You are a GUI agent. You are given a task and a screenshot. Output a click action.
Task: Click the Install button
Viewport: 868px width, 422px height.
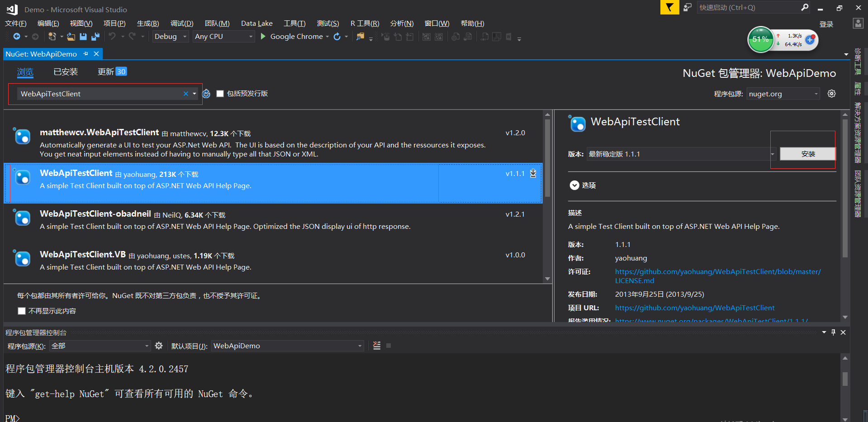tap(808, 154)
